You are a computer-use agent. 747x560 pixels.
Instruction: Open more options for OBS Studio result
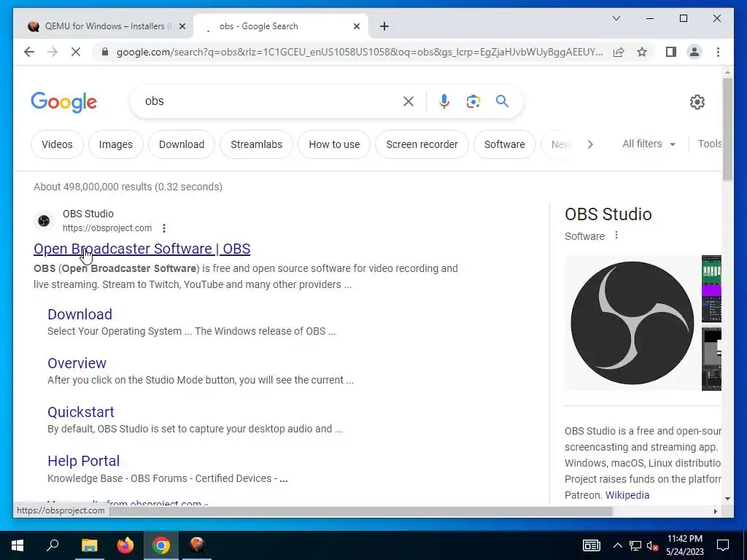point(164,228)
